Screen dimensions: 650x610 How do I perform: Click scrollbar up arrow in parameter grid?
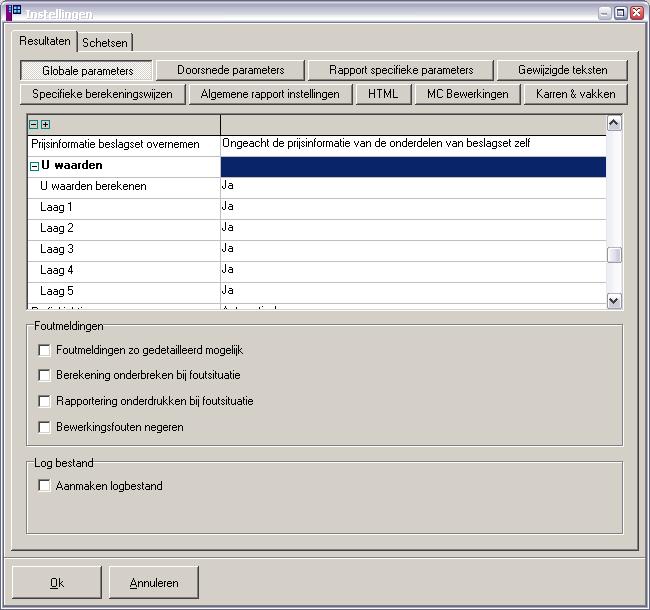click(x=614, y=123)
